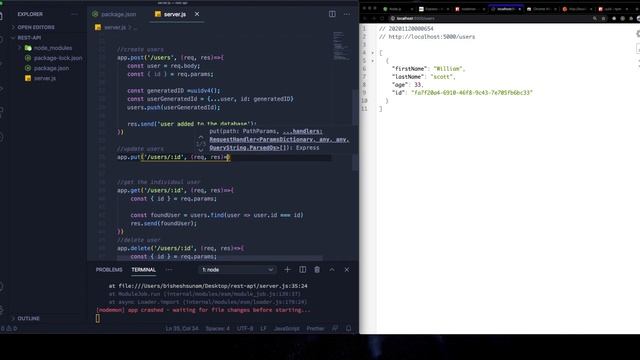
Task: Click the "William" firstName value
Action: click(448, 69)
